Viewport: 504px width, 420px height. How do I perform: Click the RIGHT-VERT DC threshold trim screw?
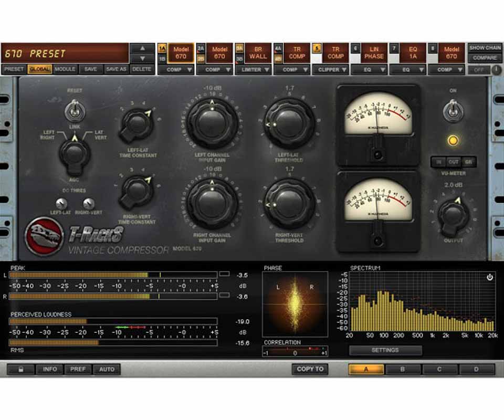click(x=89, y=204)
